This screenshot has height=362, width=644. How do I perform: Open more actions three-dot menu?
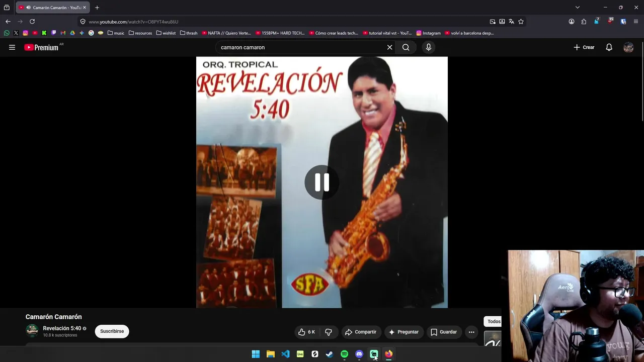[x=471, y=332]
